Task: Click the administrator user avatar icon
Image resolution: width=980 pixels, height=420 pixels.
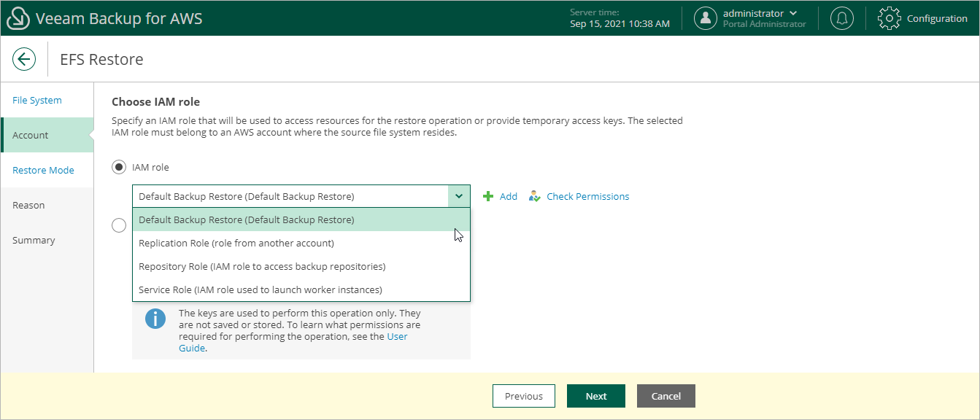Action: 705,19
